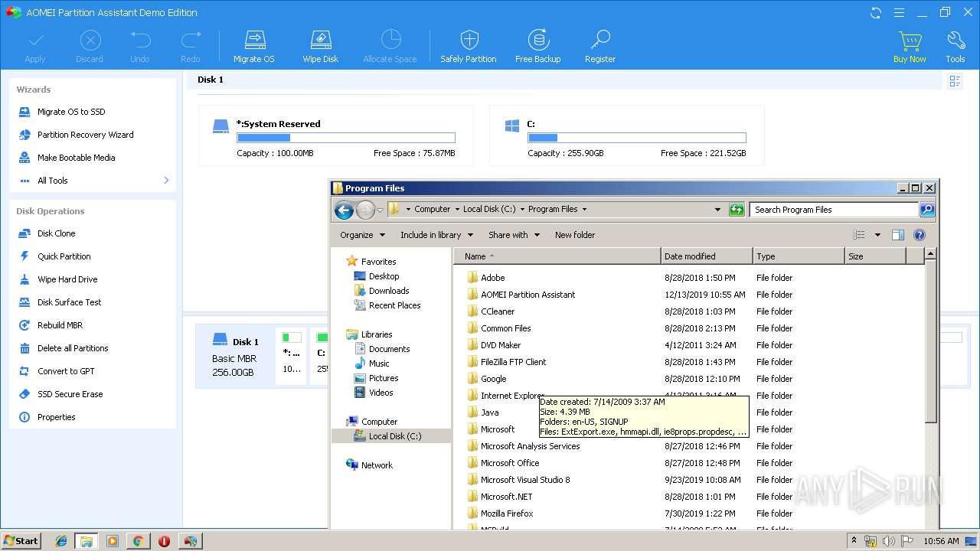Click Migrate OS toolbar icon
The width and height of the screenshot is (980, 551).
pyautogui.click(x=253, y=46)
